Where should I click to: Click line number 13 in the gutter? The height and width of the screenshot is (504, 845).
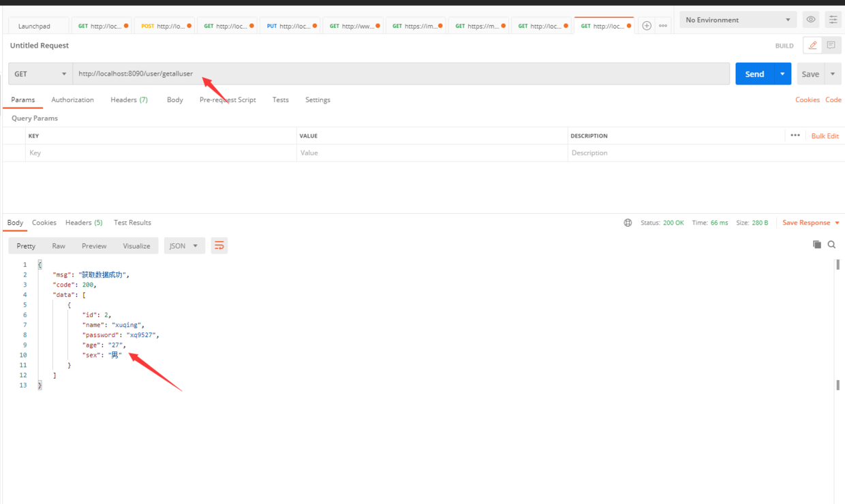pyautogui.click(x=23, y=385)
